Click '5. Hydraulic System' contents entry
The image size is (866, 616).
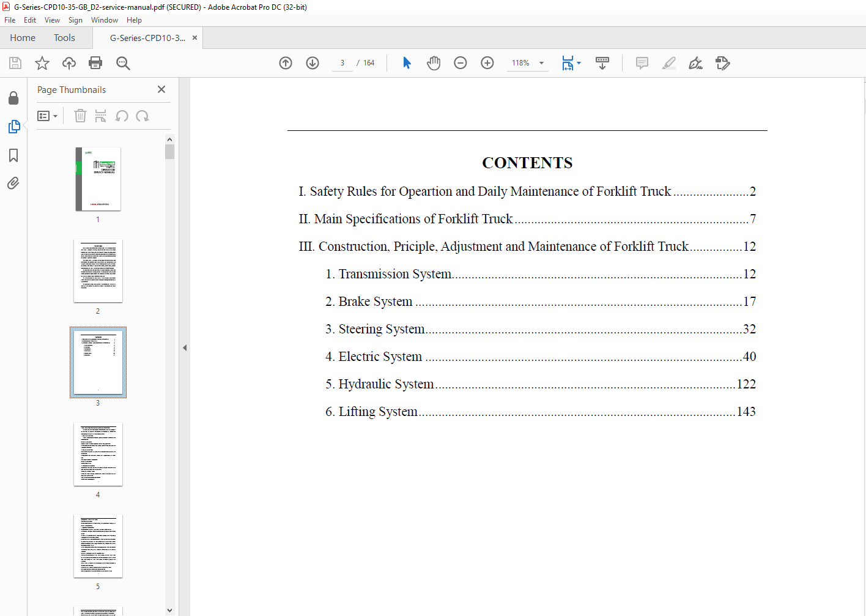[x=541, y=384]
